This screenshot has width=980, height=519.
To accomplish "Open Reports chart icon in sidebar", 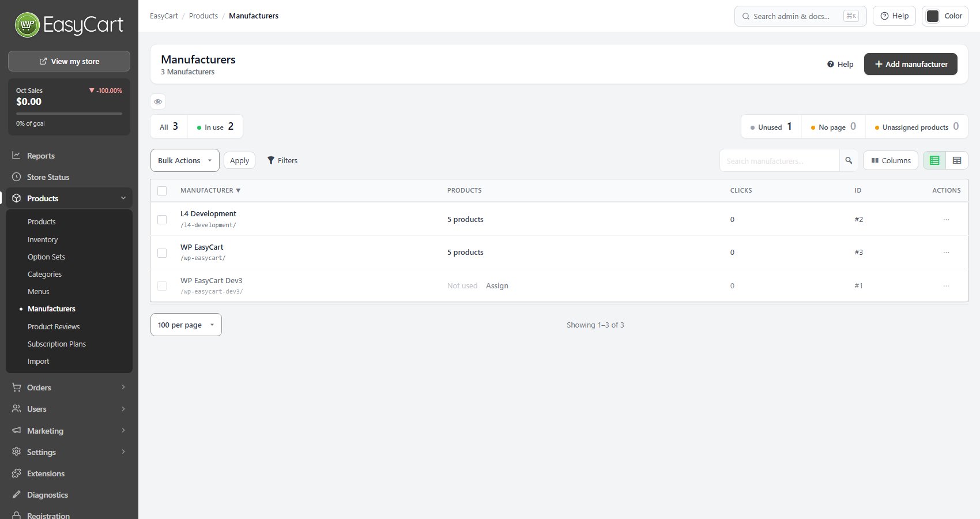I will point(16,155).
